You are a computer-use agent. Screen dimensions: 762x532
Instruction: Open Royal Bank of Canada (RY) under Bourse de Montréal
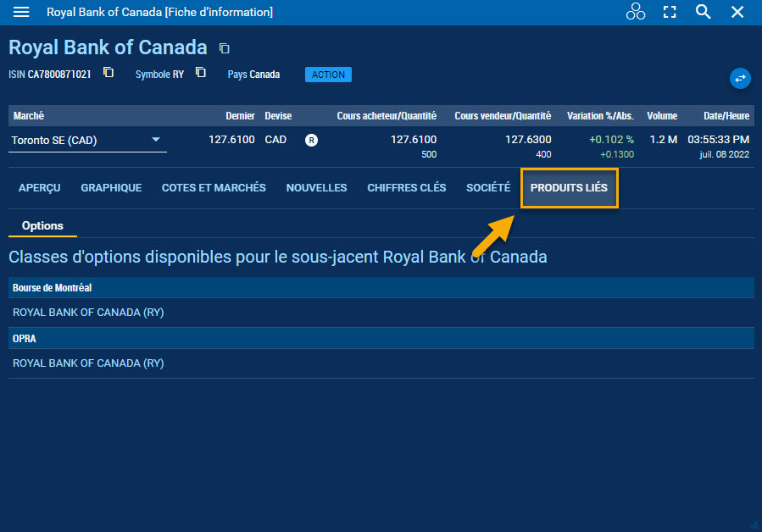[88, 313]
